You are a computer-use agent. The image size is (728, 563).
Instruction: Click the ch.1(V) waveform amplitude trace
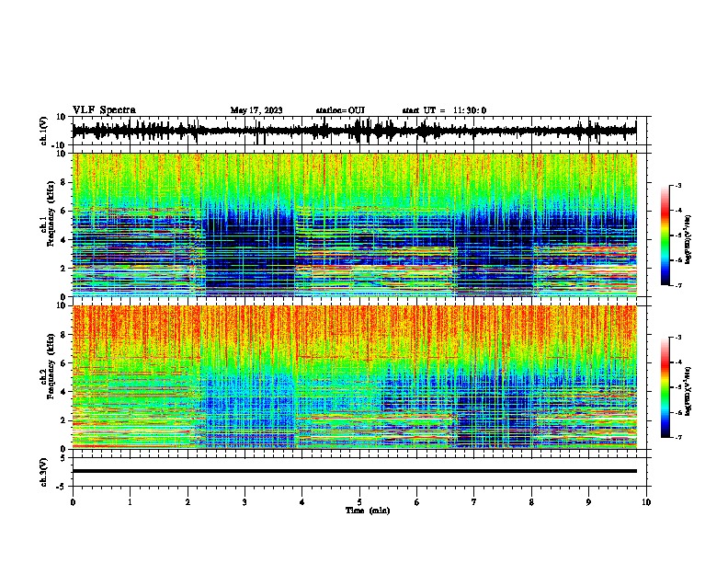(x=354, y=131)
